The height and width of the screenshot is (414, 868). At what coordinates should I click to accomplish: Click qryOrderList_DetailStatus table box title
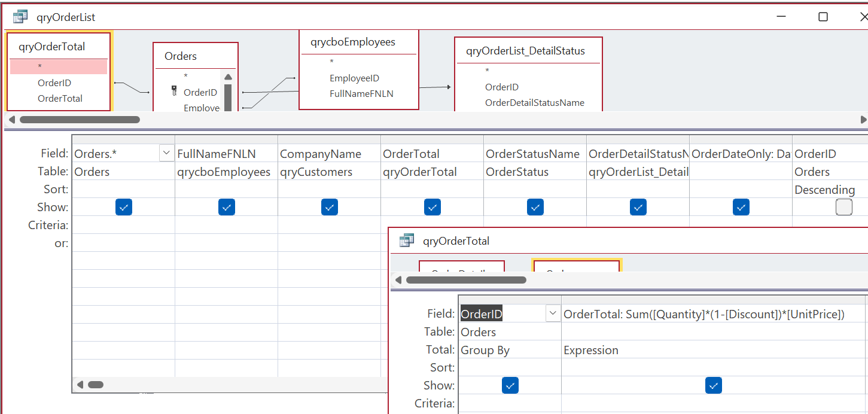tap(525, 51)
